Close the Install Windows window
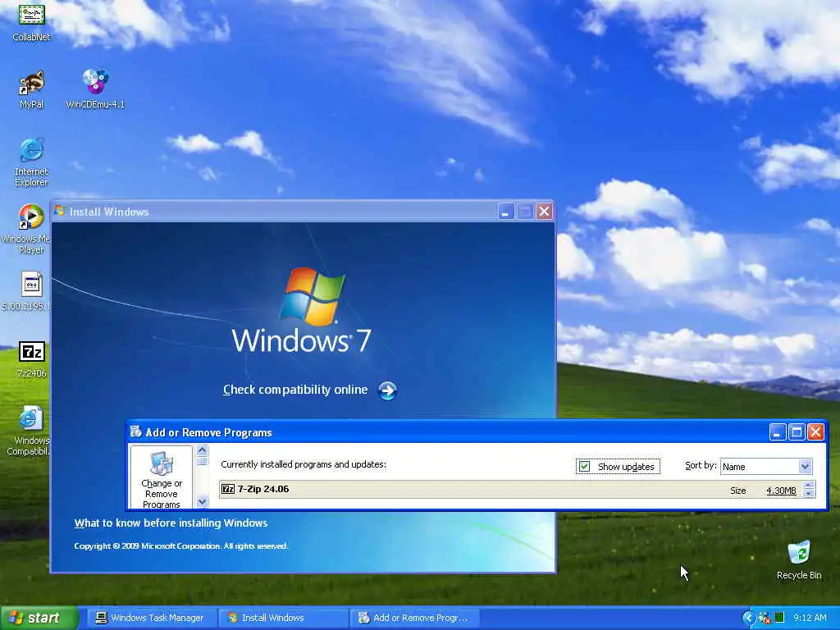The height and width of the screenshot is (630, 840). point(545,212)
